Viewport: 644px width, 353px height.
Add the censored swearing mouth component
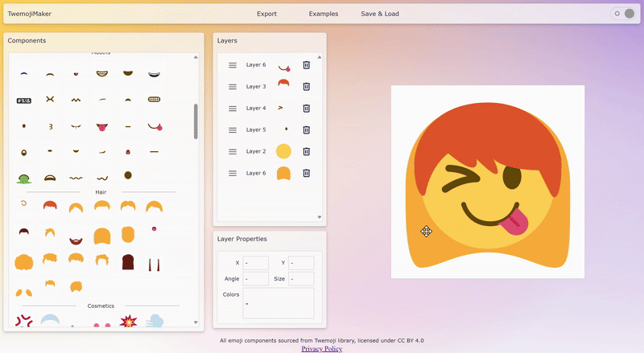pyautogui.click(x=23, y=100)
